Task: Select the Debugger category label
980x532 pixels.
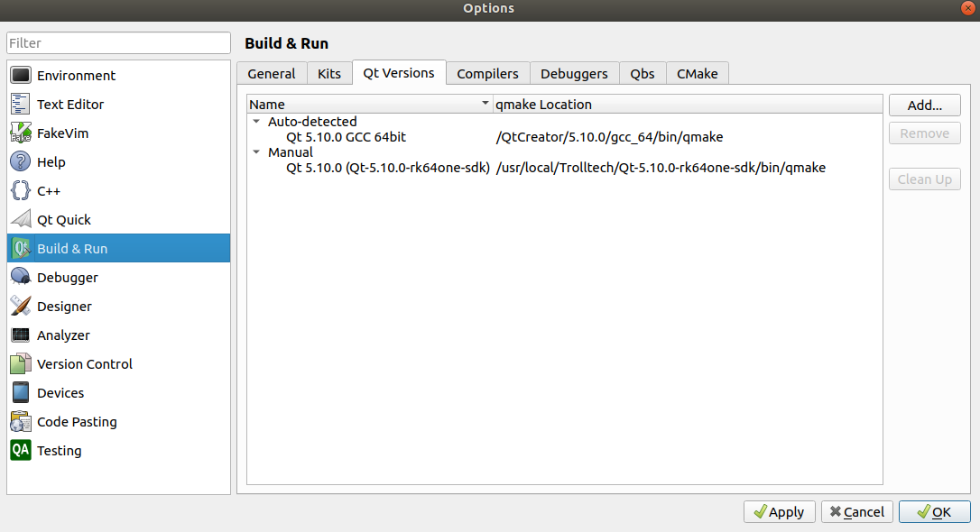Action: pyautogui.click(x=68, y=277)
